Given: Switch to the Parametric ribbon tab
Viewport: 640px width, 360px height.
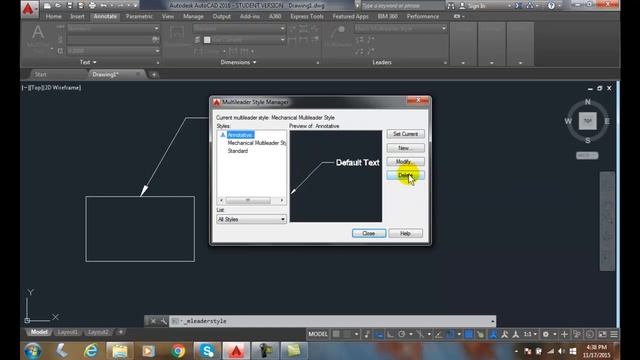Looking at the screenshot, I should [139, 17].
